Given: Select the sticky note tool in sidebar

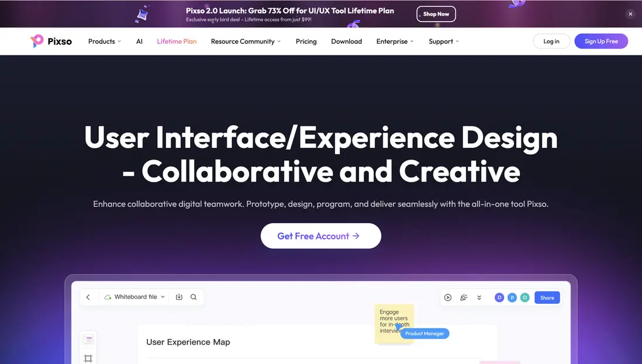Looking at the screenshot, I should point(88,339).
